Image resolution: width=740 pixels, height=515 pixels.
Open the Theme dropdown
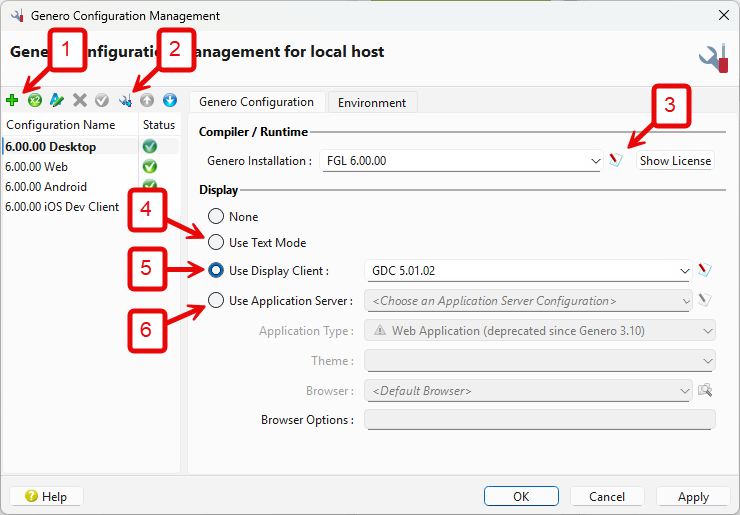540,361
